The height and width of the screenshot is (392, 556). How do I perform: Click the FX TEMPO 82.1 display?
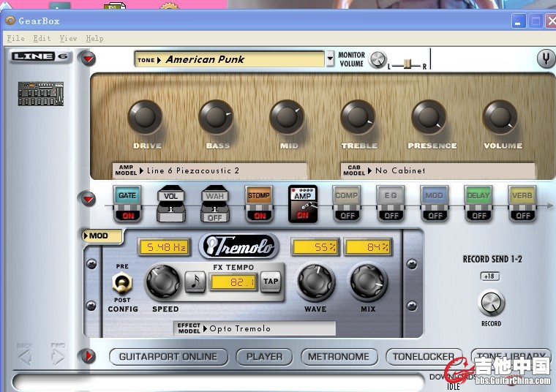click(233, 282)
